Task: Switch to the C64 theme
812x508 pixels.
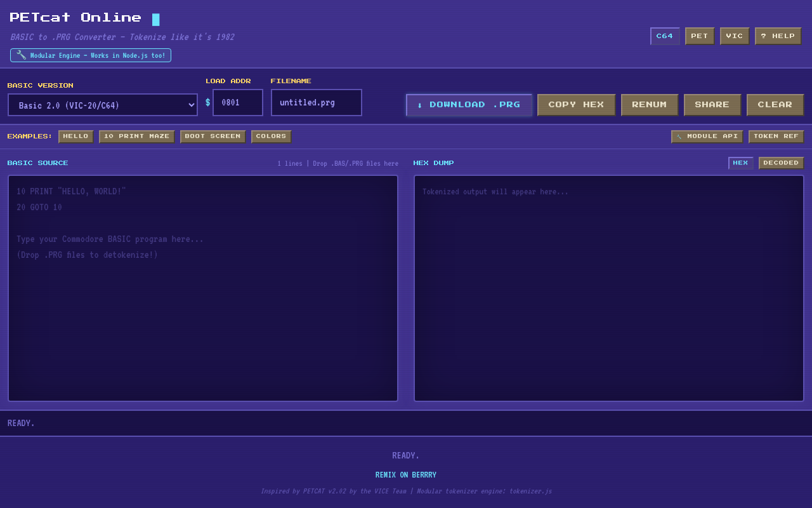Action: point(665,36)
